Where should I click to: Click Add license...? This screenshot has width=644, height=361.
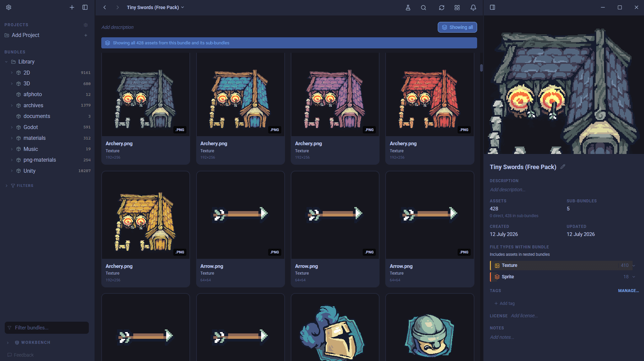524,316
